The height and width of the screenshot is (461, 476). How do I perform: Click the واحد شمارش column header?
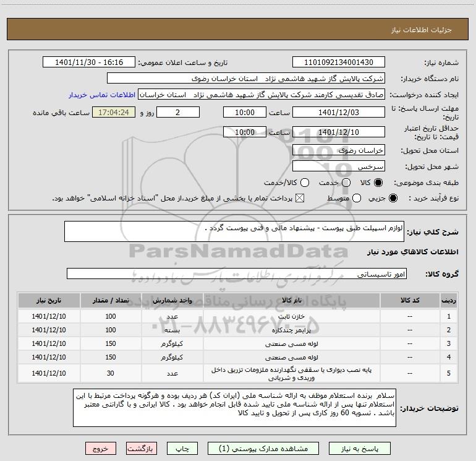click(x=172, y=300)
